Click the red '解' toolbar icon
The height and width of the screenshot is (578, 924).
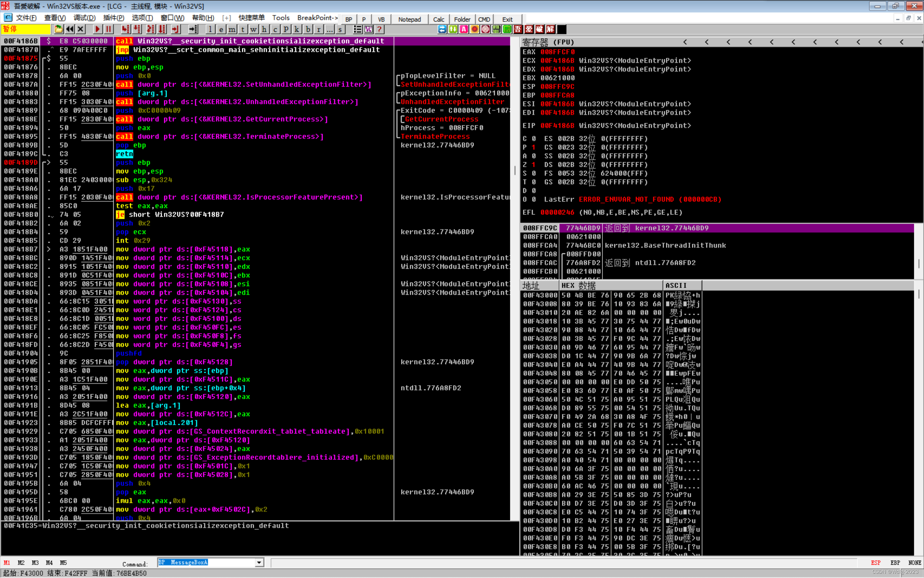550,29
